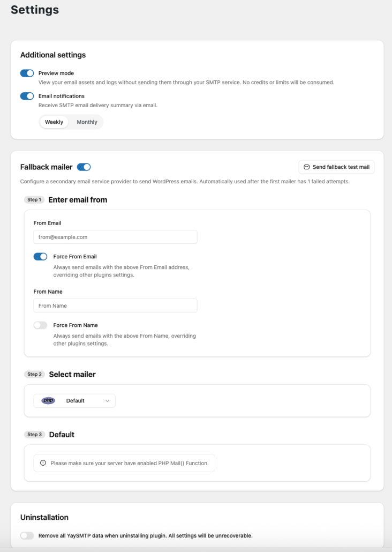This screenshot has width=392, height=552.
Task: Click the Uninstallation section heading
Action: pos(40,517)
